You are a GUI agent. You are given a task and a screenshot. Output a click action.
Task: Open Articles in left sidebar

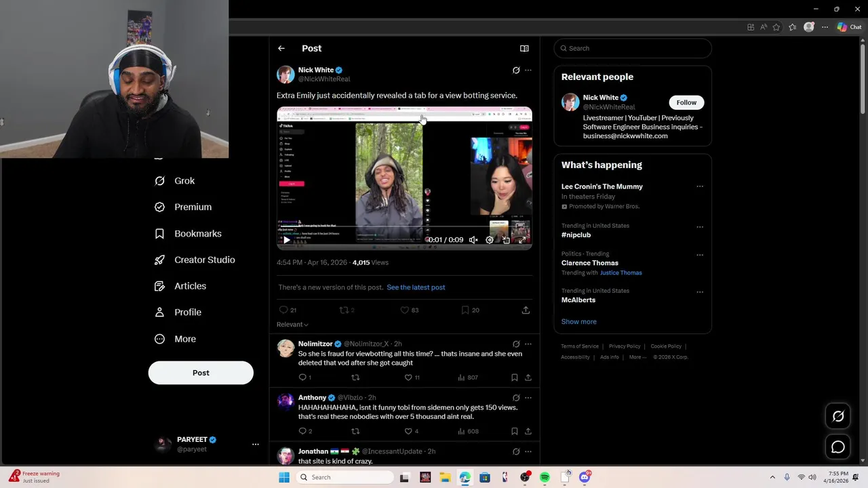point(180,286)
